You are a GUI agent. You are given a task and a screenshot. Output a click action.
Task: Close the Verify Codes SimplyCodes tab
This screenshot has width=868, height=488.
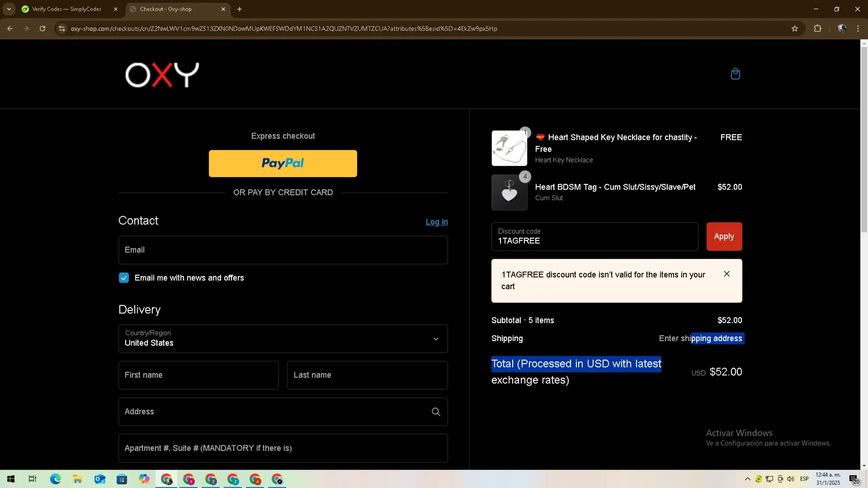tap(115, 9)
